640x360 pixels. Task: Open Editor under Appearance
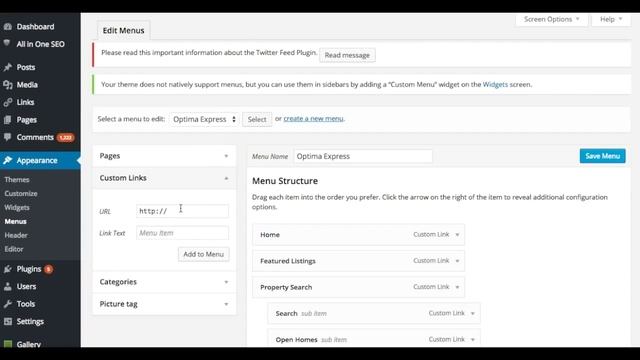click(14, 249)
